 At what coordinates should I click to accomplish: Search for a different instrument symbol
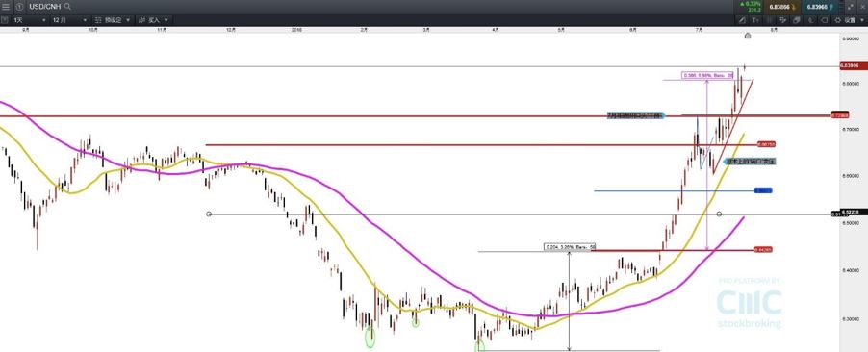67,7
